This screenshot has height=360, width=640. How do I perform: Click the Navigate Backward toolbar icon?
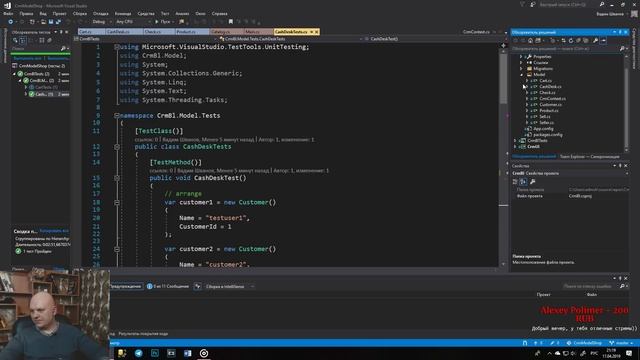click(x=11, y=22)
